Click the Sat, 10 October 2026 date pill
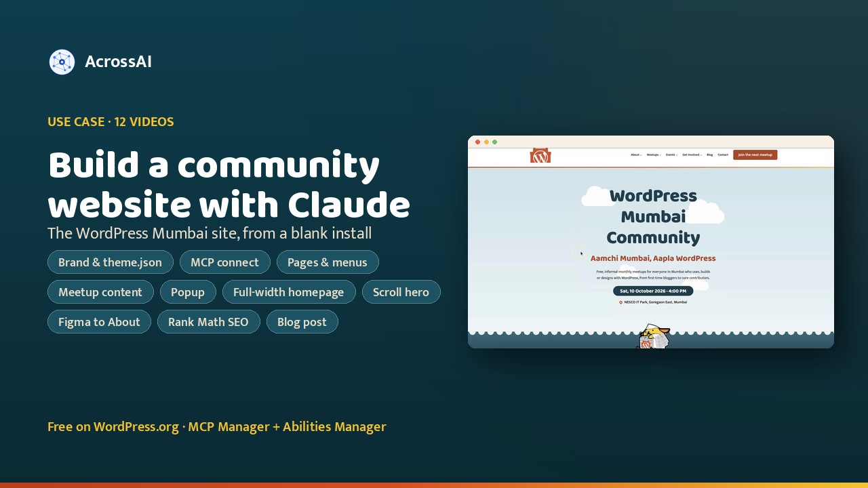This screenshot has width=868, height=488. pos(653,291)
